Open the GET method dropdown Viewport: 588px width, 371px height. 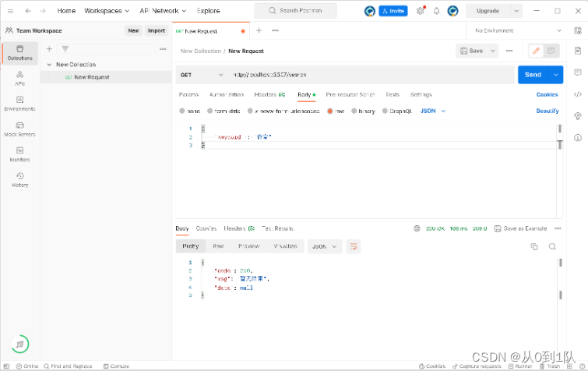202,75
